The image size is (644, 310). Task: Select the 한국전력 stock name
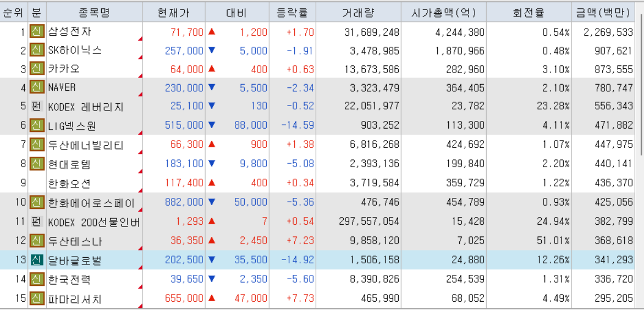point(69,280)
